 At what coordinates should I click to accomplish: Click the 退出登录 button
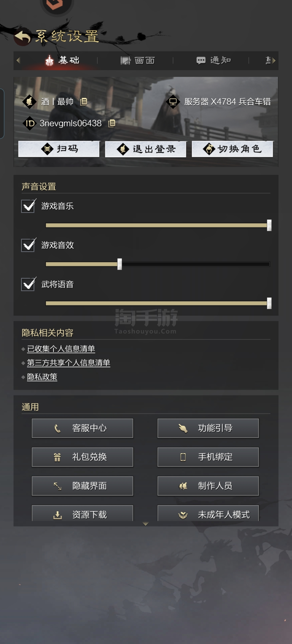(146, 149)
